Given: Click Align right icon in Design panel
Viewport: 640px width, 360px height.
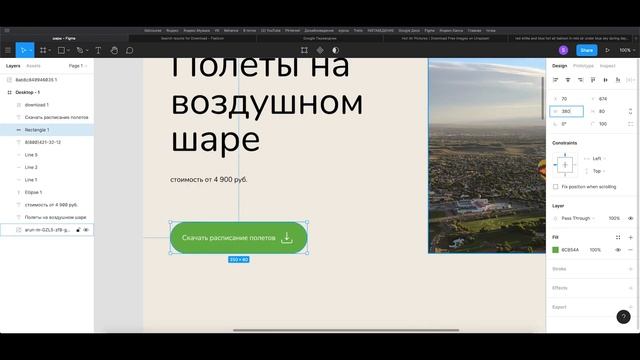Looking at the screenshot, I should [580, 80].
